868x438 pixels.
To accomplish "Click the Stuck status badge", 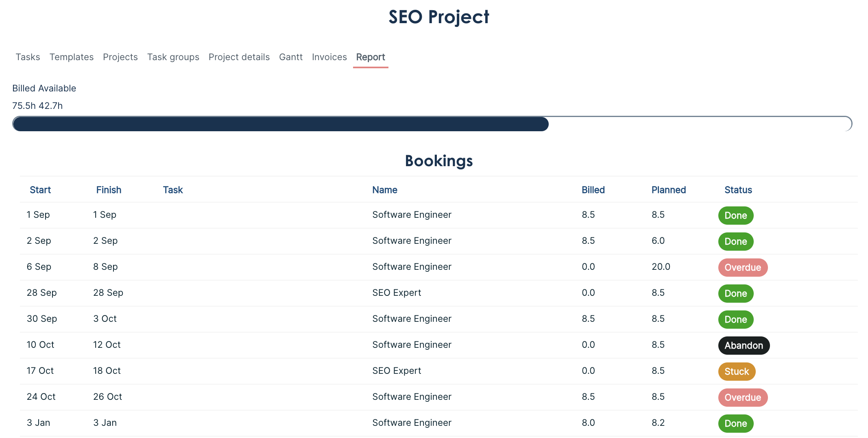I will (736, 371).
